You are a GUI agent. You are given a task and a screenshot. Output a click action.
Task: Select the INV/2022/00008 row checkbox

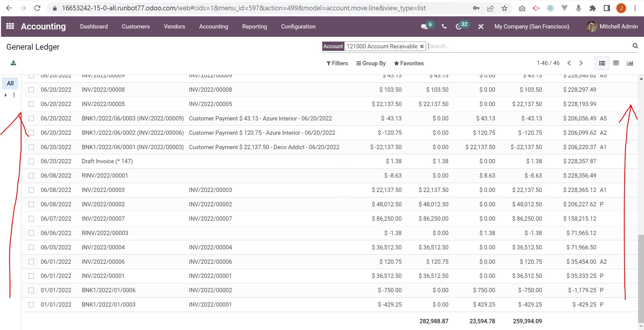[x=31, y=89]
